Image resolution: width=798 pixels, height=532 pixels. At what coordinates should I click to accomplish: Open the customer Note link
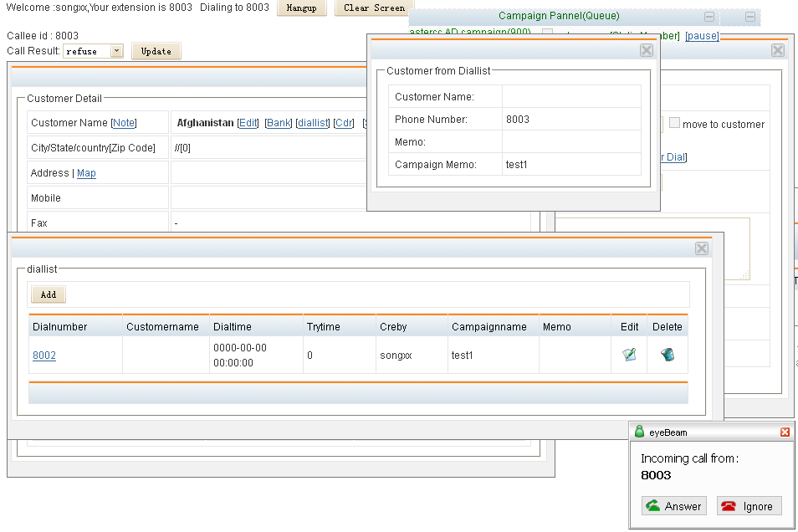124,123
